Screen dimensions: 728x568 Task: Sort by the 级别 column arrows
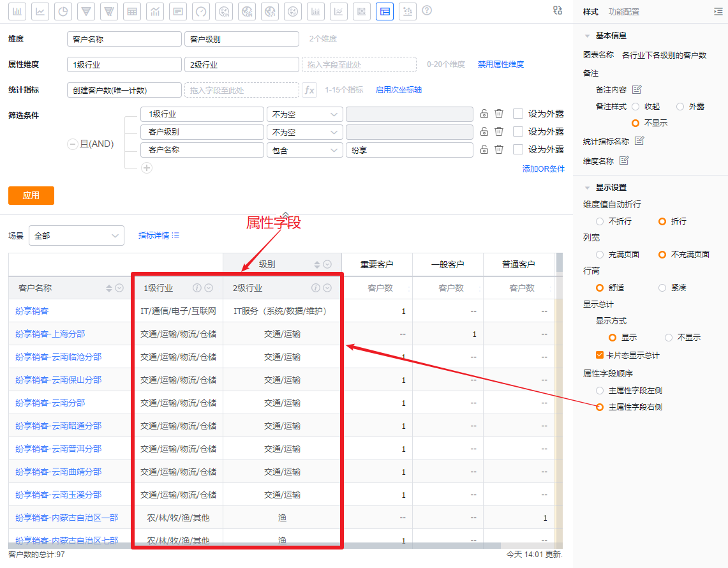(317, 264)
